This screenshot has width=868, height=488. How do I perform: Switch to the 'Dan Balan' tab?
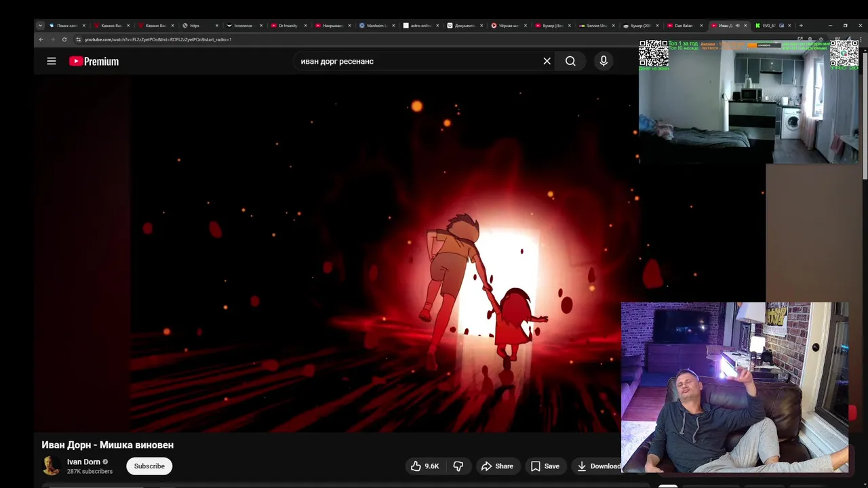point(684,26)
